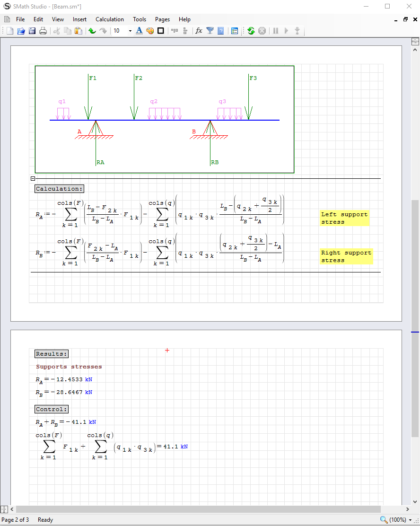Select the Results: text label
Viewport: 420px width, 526px height.
click(x=52, y=354)
